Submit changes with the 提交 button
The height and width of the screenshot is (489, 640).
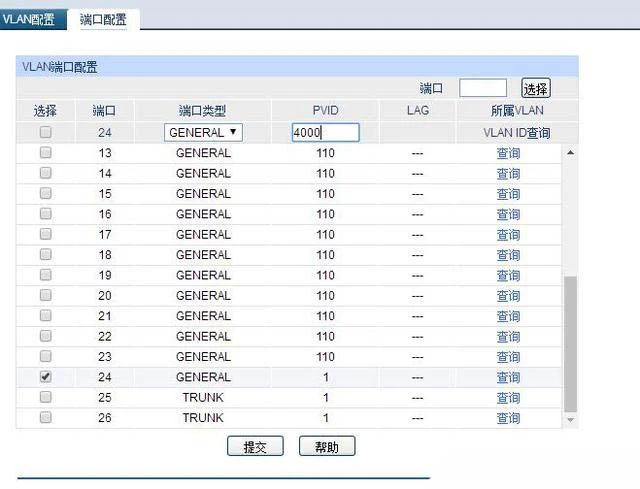[255, 446]
